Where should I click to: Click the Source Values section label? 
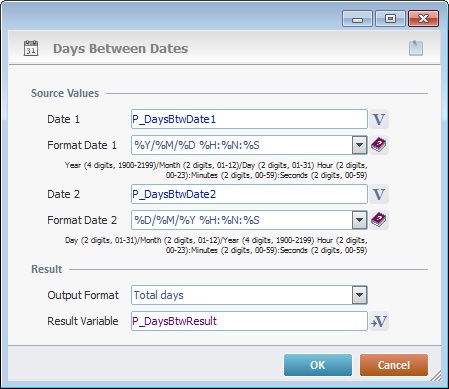pos(65,93)
